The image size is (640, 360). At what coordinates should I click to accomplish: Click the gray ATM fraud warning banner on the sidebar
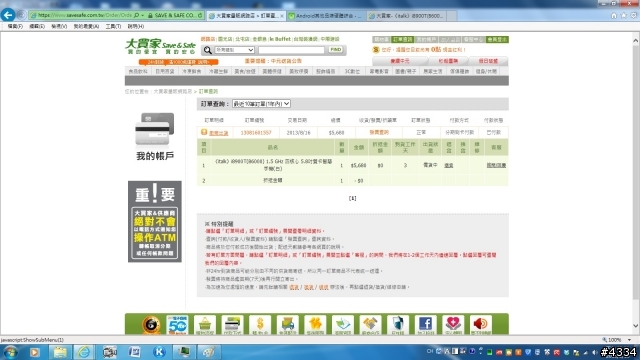coord(155,221)
